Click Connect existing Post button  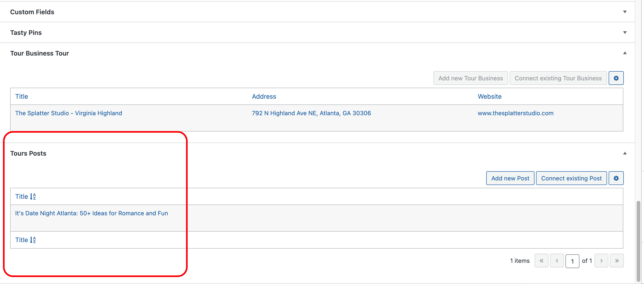click(x=571, y=178)
